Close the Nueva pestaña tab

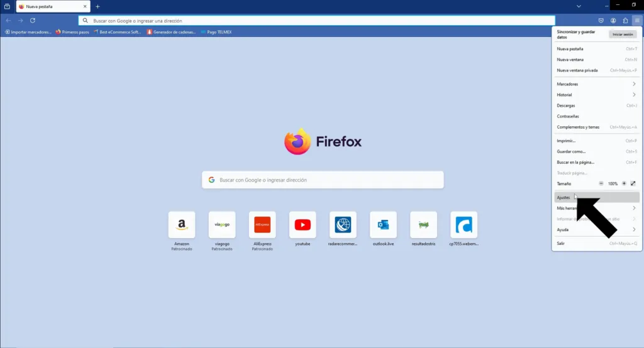85,6
